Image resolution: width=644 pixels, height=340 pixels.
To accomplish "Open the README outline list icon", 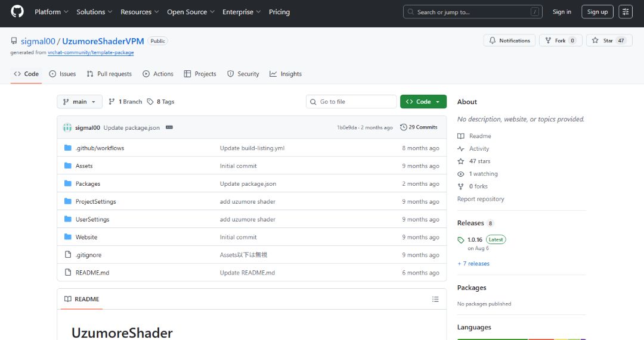I will (x=435, y=299).
